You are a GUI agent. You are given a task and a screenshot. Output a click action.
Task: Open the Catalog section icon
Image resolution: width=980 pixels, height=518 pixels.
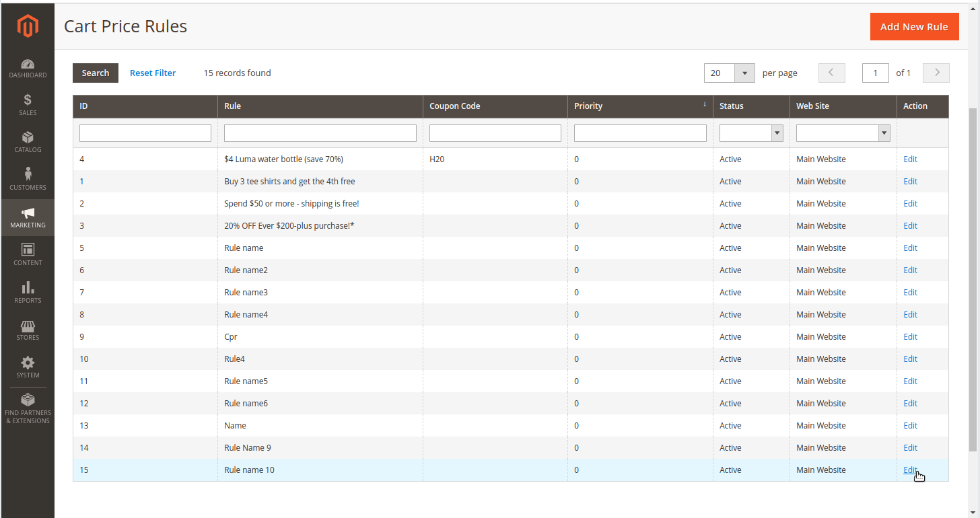click(x=28, y=141)
